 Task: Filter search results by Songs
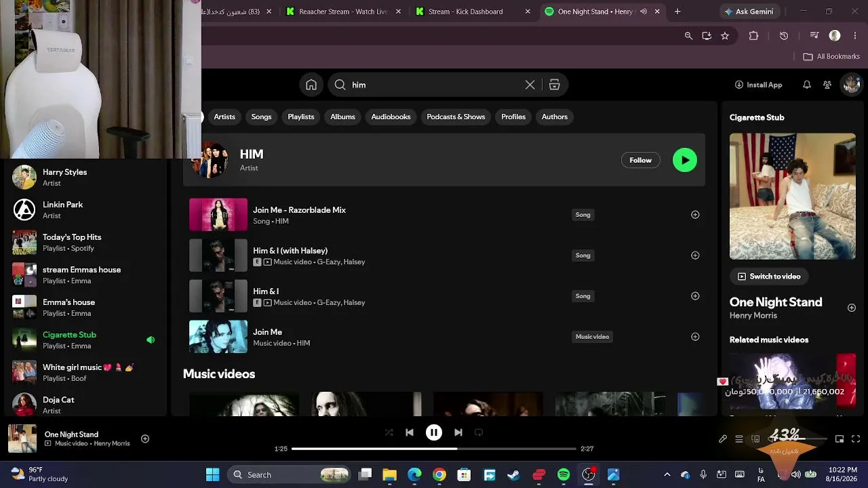coord(261,117)
